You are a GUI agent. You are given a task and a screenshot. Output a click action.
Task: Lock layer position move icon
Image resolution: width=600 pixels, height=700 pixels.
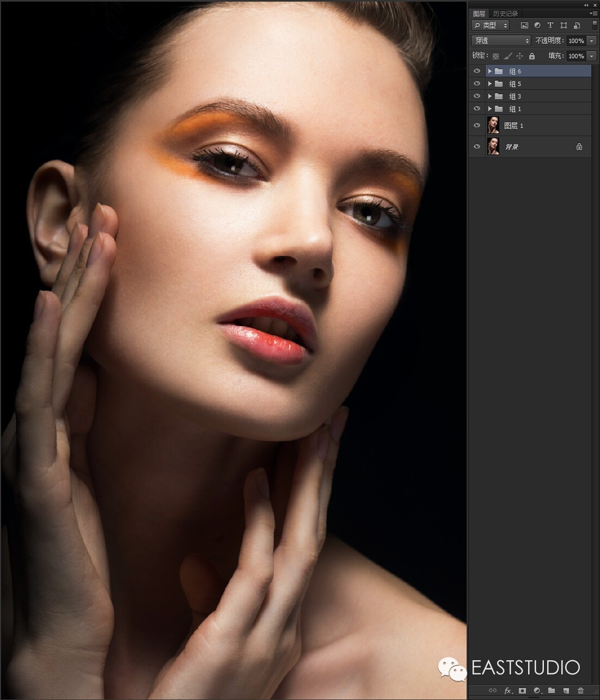pyautogui.click(x=519, y=56)
